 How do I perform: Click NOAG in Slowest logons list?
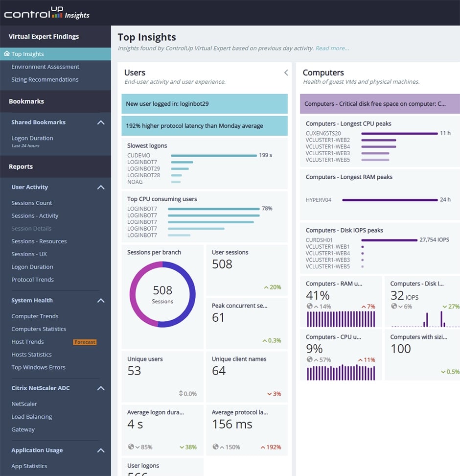tap(135, 182)
